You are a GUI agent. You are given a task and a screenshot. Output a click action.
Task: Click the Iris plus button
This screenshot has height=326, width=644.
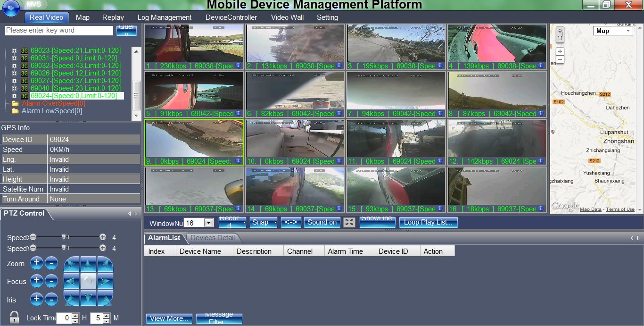[37, 299]
